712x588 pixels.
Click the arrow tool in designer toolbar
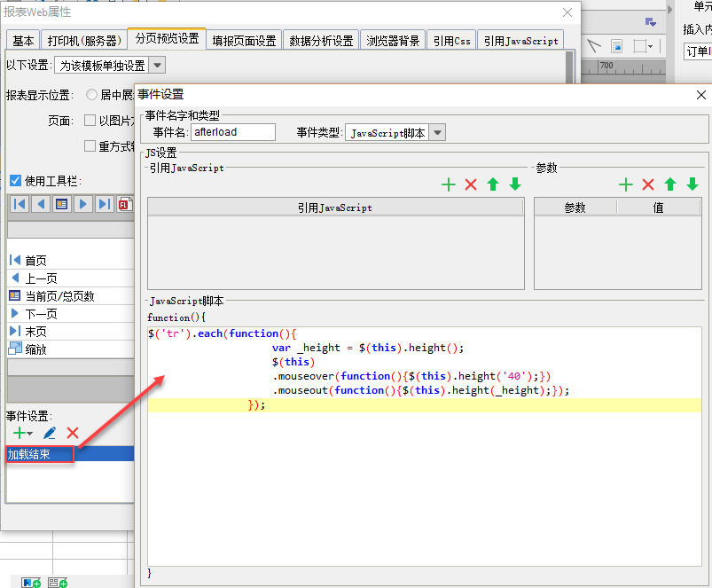(593, 46)
